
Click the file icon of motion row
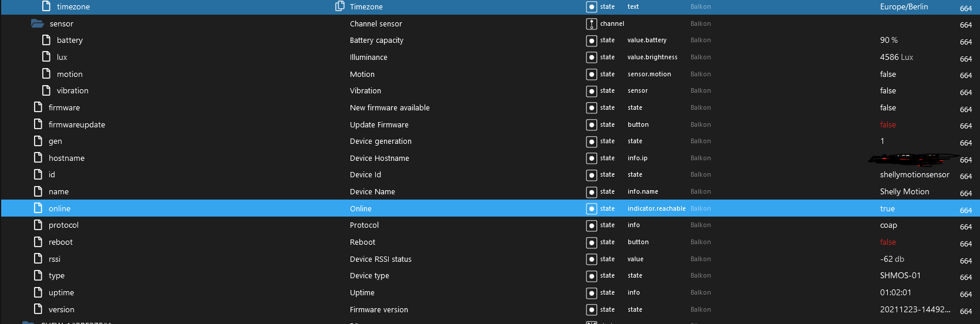(46, 74)
